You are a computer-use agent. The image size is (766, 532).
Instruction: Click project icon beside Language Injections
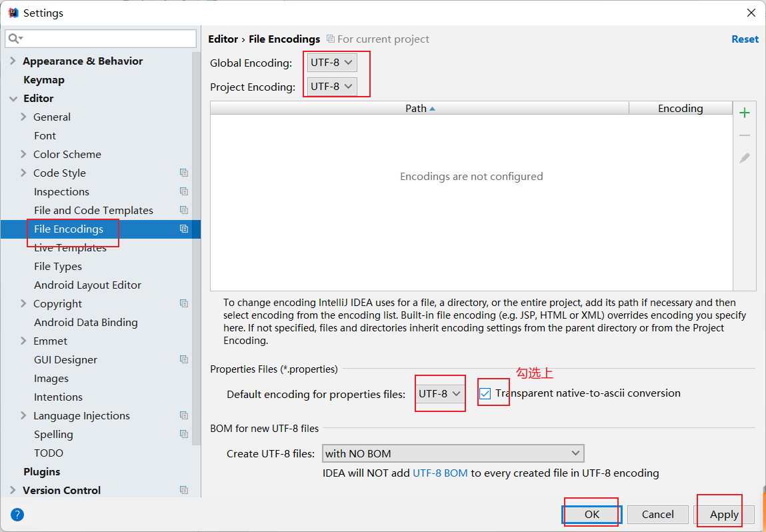pos(184,415)
